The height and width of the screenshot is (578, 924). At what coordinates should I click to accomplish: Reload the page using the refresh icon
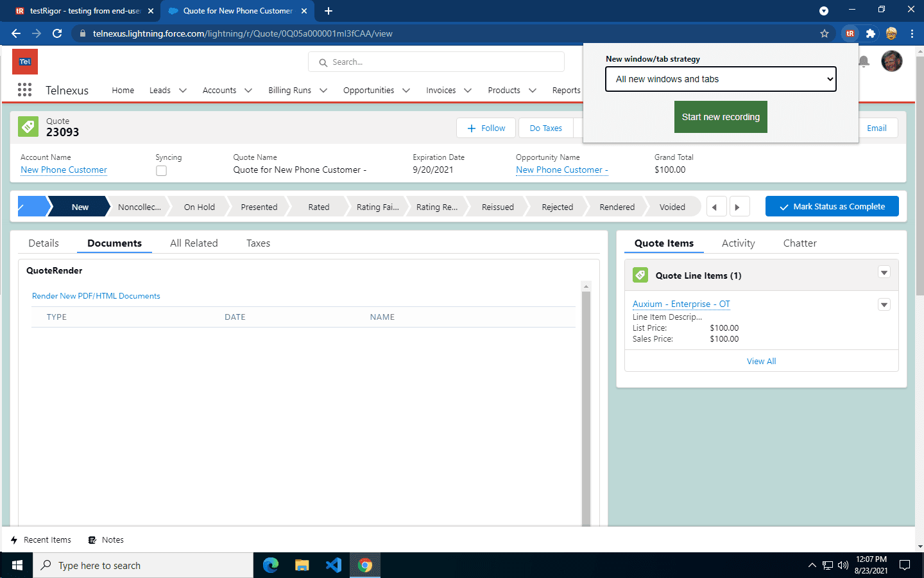click(56, 33)
